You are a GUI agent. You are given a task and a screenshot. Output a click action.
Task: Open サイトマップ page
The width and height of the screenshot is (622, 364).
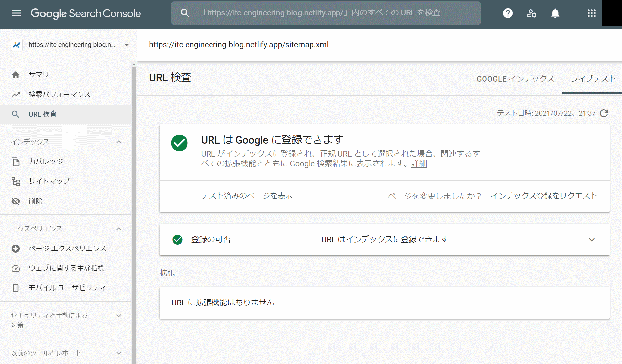[x=66, y=181]
